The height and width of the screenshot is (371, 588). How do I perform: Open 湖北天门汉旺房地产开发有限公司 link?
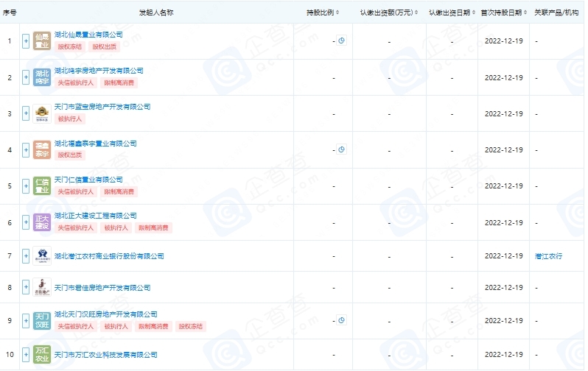pos(106,314)
